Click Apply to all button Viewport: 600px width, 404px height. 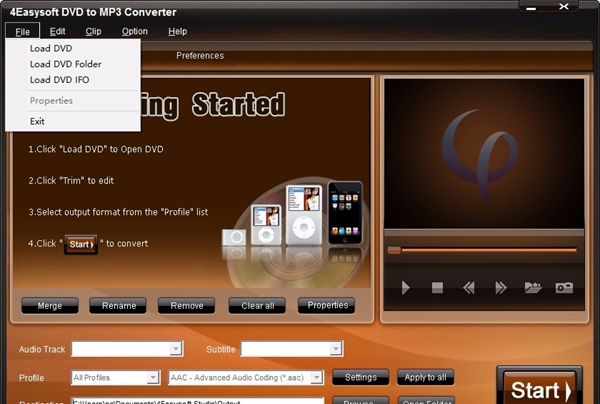(426, 377)
